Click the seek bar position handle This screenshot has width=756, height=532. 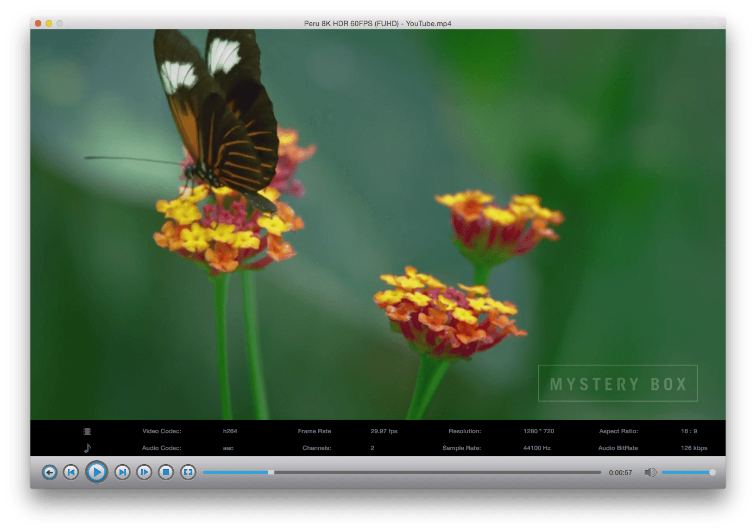(x=271, y=472)
